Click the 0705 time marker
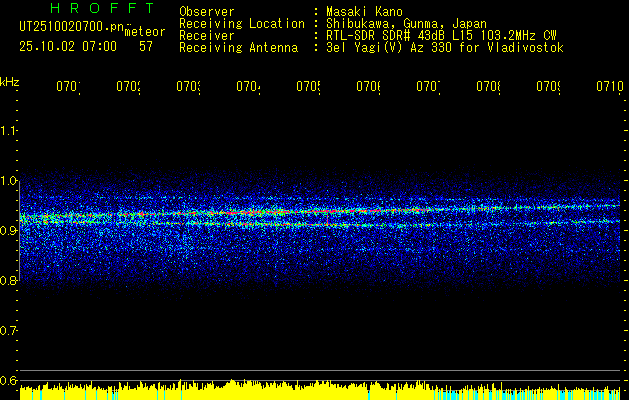The width and height of the screenshot is (629, 400). click(x=308, y=87)
